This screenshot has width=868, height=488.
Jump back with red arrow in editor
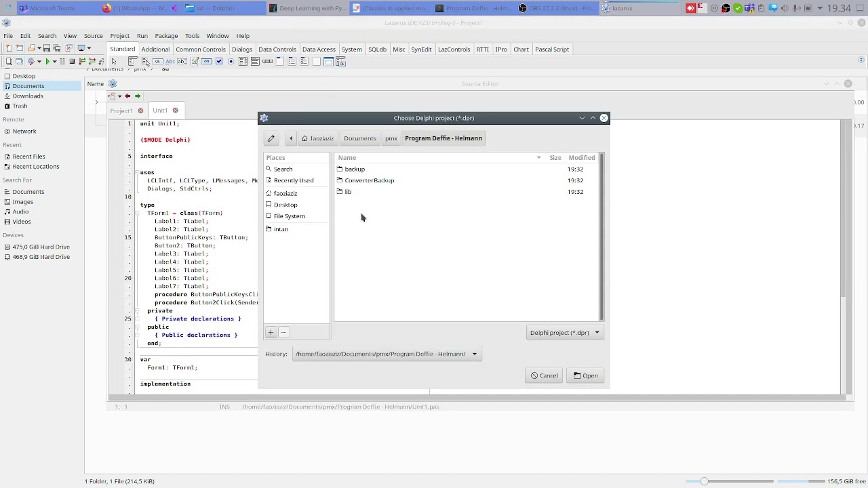pos(127,96)
